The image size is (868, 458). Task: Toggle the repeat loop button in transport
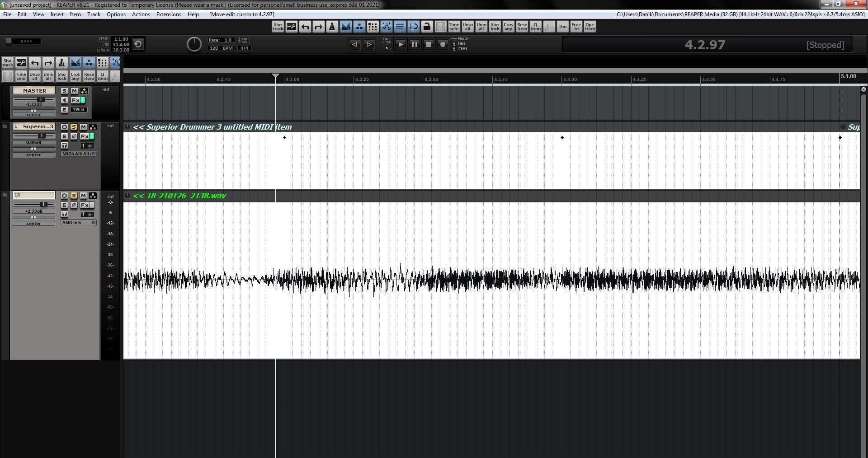pyautogui.click(x=138, y=44)
